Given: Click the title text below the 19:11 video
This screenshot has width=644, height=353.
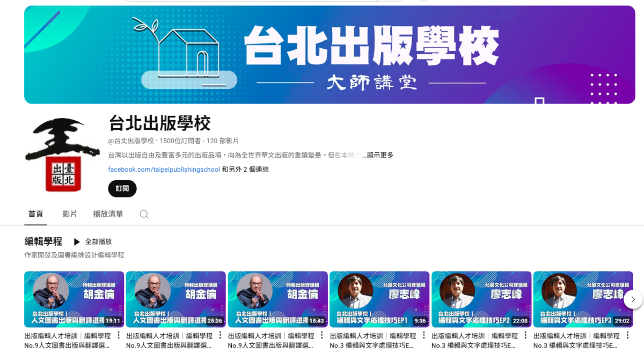Looking at the screenshot, I should tap(68, 341).
